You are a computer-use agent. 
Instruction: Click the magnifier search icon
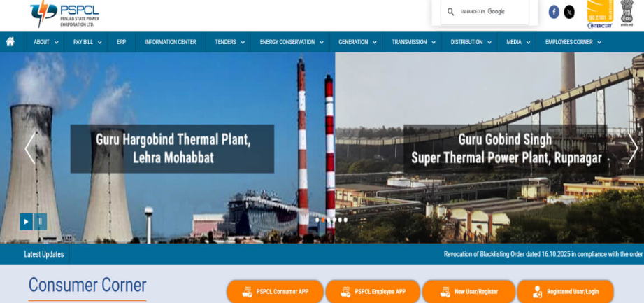pos(450,12)
